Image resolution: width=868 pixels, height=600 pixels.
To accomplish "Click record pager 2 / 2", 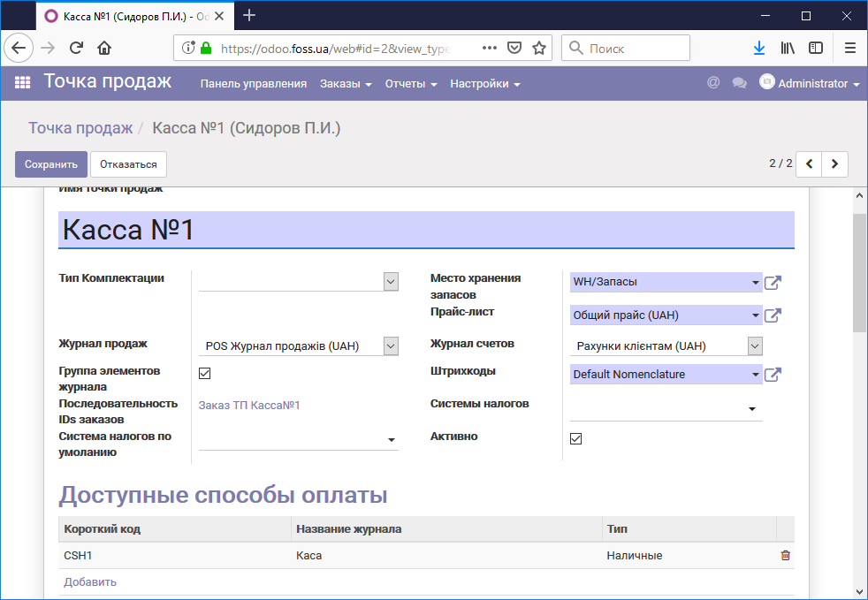I will coord(780,163).
